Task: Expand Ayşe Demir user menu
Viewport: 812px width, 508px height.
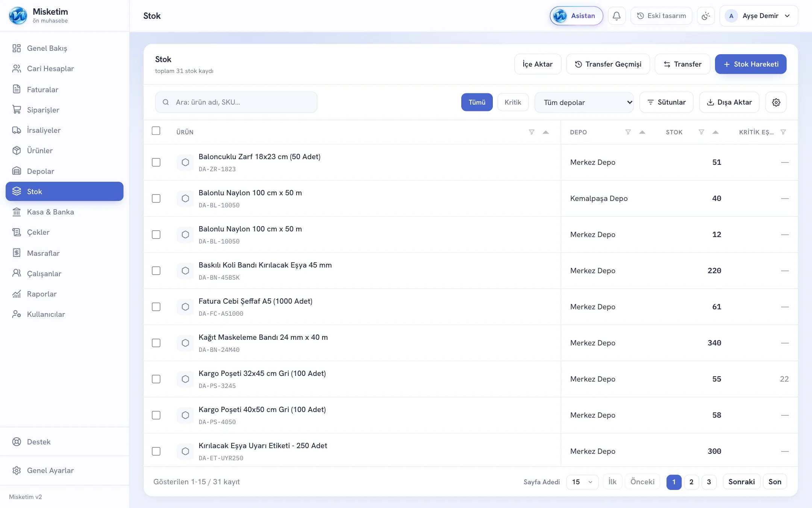Action: click(x=759, y=16)
